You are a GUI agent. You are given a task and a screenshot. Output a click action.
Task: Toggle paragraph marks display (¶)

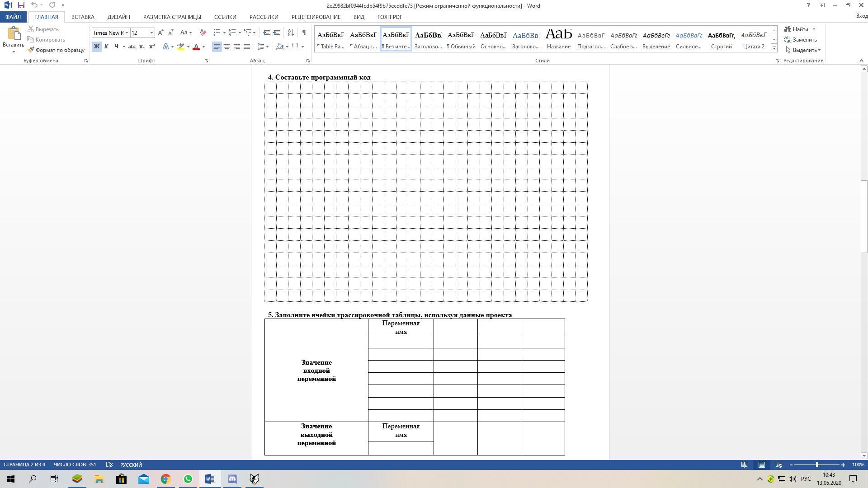pyautogui.click(x=304, y=33)
